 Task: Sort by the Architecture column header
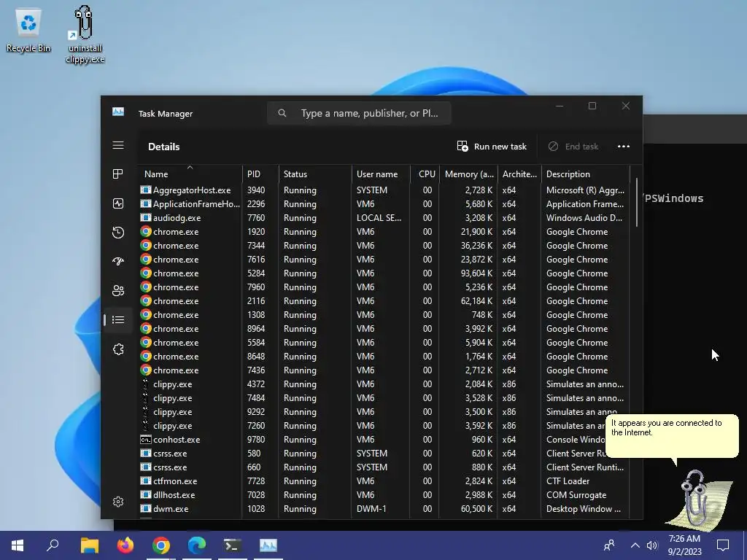519,174
